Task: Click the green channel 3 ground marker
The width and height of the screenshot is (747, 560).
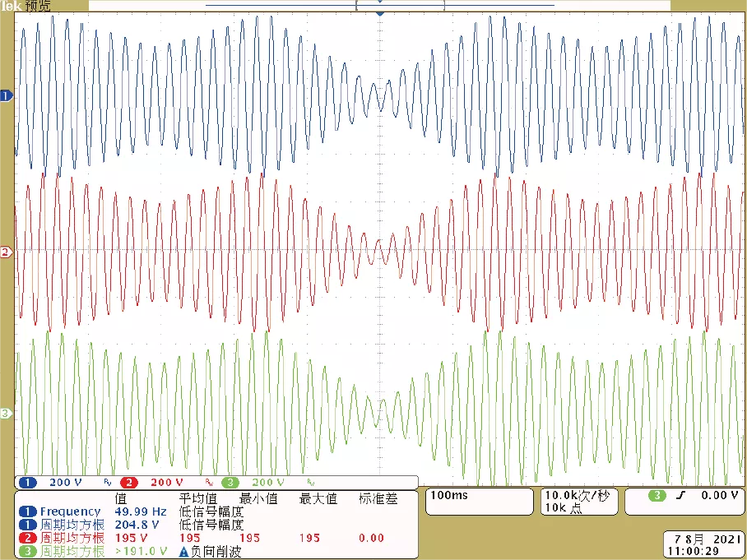Action: pyautogui.click(x=7, y=413)
